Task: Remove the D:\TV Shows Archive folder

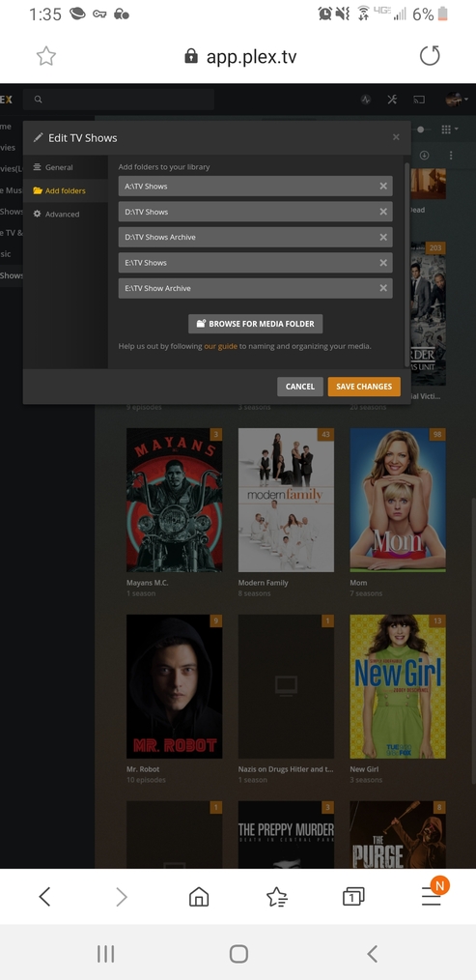Action: click(x=383, y=237)
